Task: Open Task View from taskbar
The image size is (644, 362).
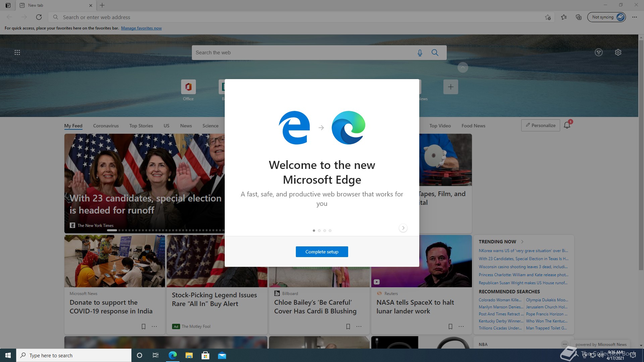Action: click(x=156, y=355)
